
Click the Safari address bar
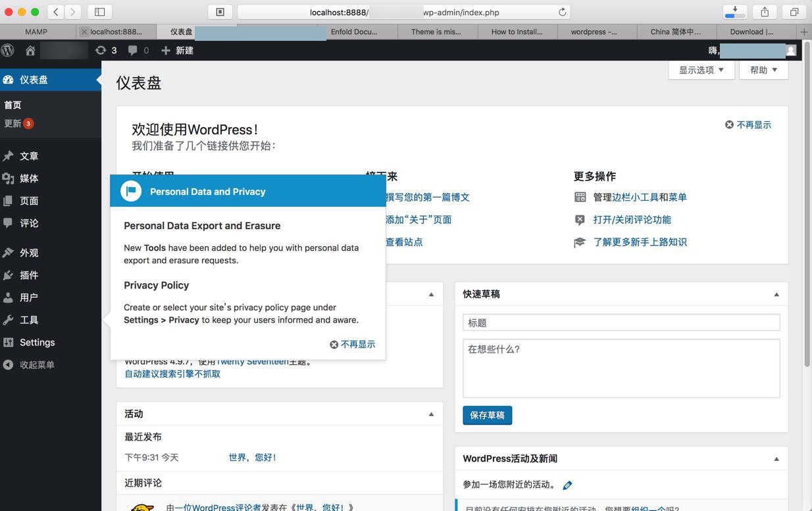point(404,12)
